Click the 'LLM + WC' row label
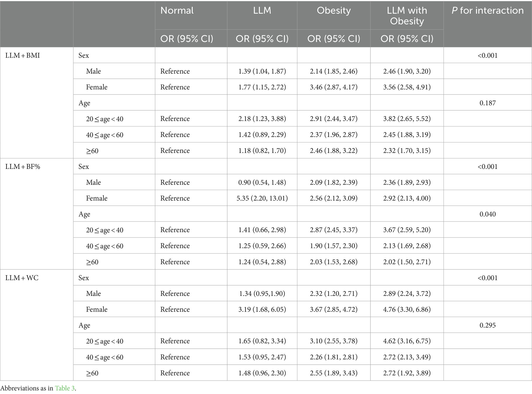Screen dimensions: 532x394 click(22, 278)
